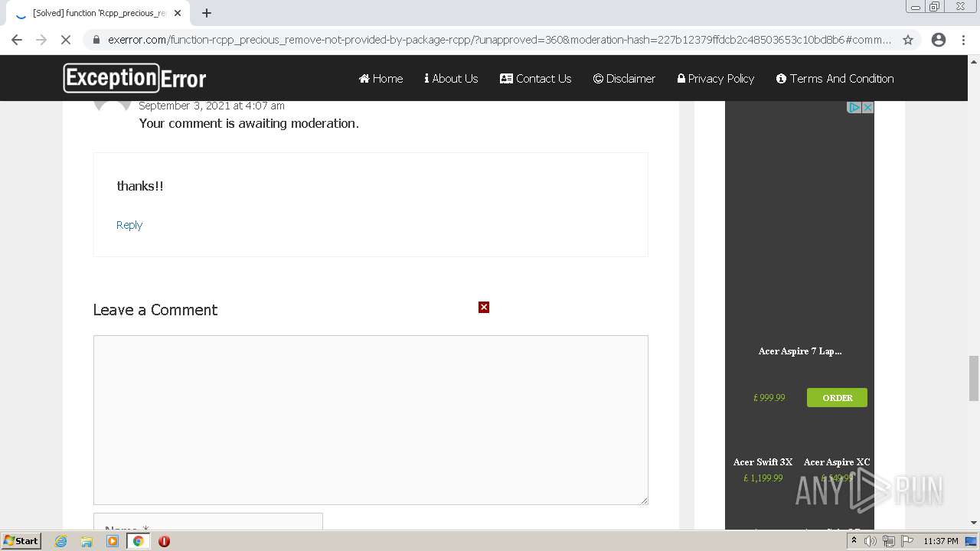Open the volume speaker tray icon
The image size is (980, 551).
(871, 541)
